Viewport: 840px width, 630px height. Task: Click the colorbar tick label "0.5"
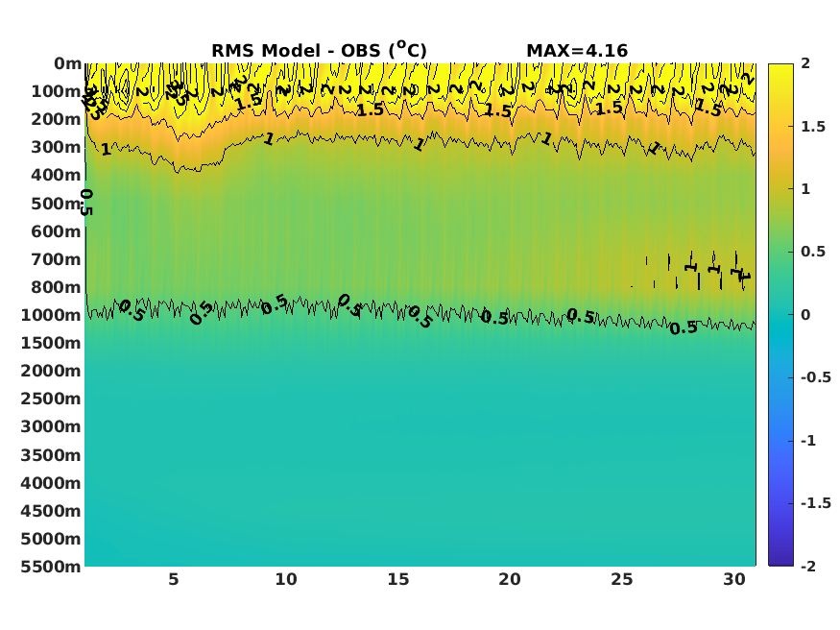point(813,252)
